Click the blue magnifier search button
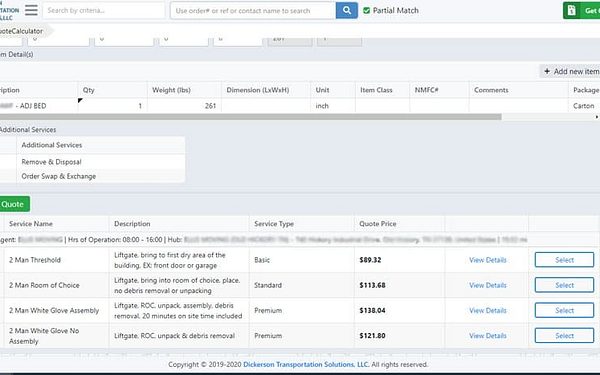The image size is (600, 375). tap(347, 10)
